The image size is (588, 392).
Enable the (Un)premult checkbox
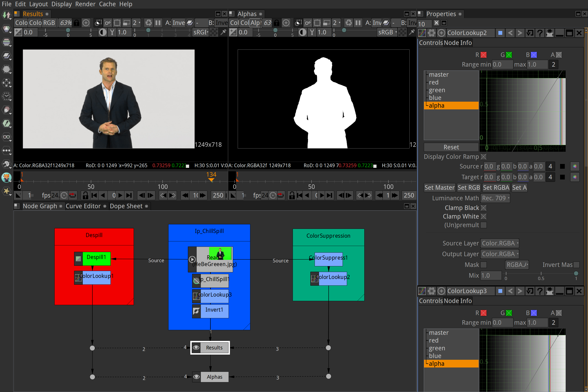(484, 225)
